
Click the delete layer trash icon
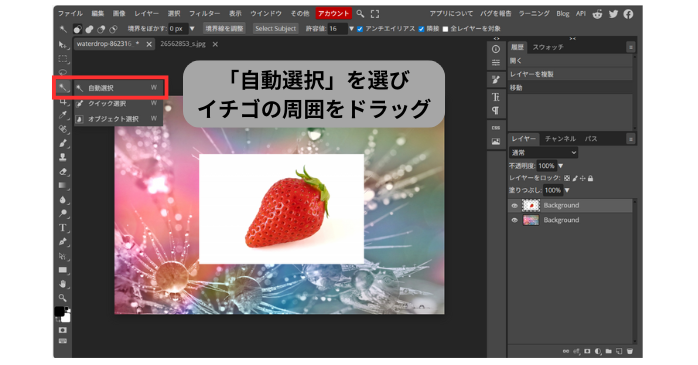630,351
